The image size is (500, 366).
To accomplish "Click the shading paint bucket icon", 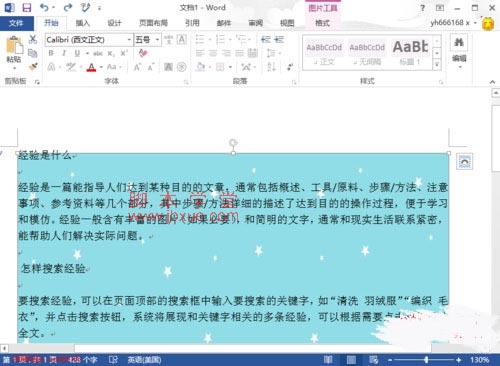I will (200, 67).
